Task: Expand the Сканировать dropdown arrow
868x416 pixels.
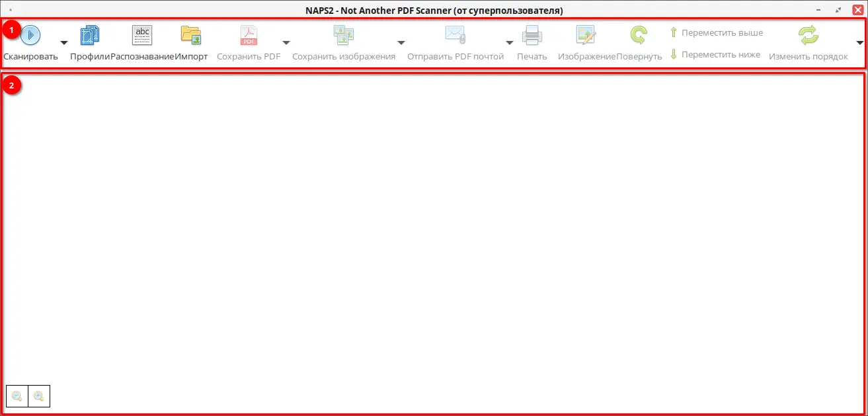Action: tap(64, 43)
